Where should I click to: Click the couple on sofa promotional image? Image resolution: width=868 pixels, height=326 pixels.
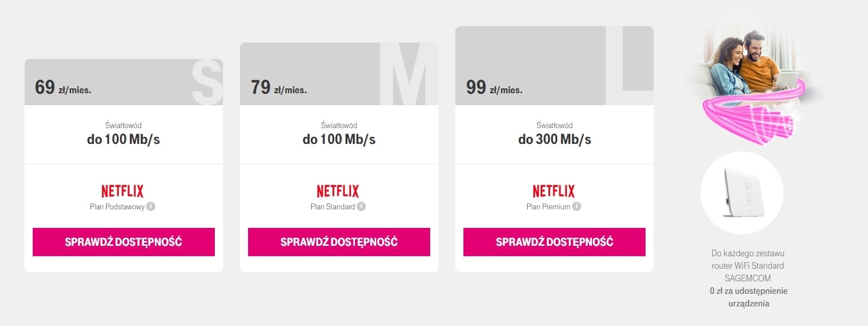(x=752, y=84)
